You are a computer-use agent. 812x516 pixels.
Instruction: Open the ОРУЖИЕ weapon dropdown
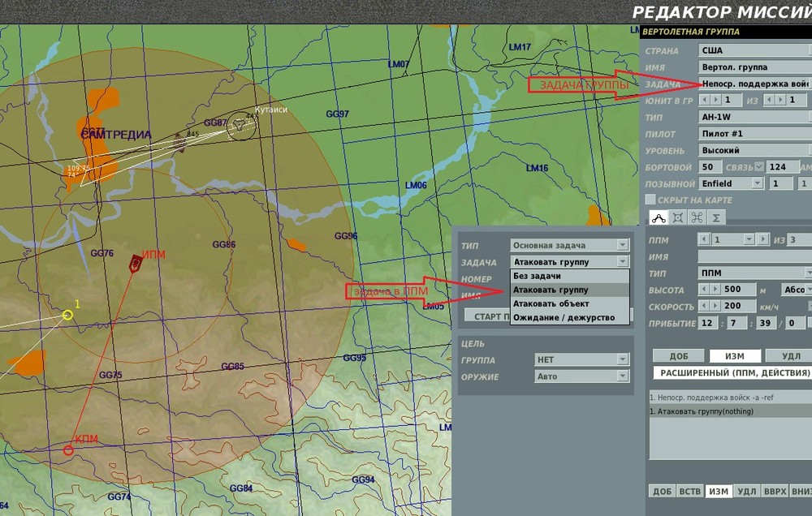pyautogui.click(x=622, y=376)
